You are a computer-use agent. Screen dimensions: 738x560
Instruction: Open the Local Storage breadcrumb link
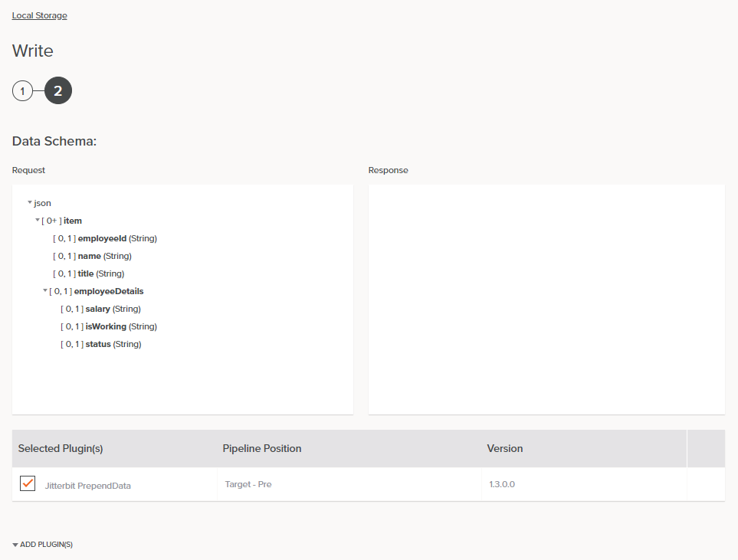pos(39,15)
